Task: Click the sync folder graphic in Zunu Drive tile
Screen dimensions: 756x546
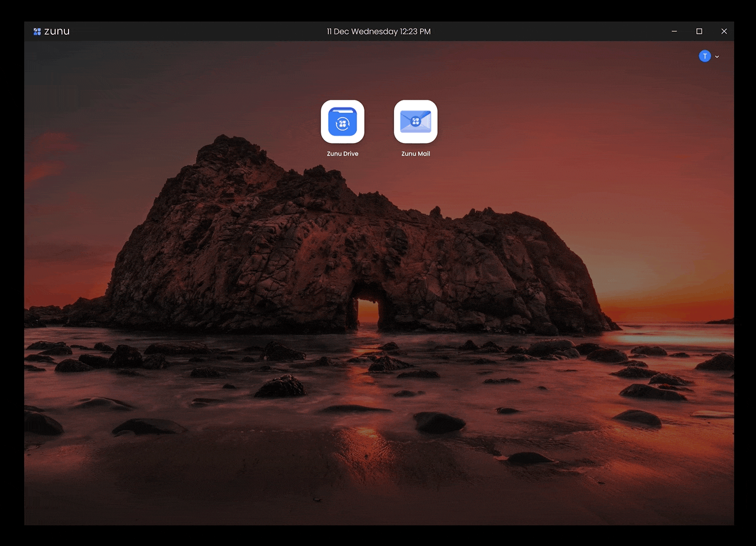Action: [x=343, y=122]
